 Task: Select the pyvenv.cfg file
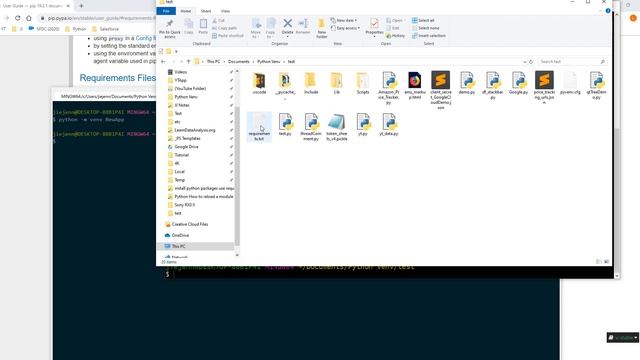(570, 83)
